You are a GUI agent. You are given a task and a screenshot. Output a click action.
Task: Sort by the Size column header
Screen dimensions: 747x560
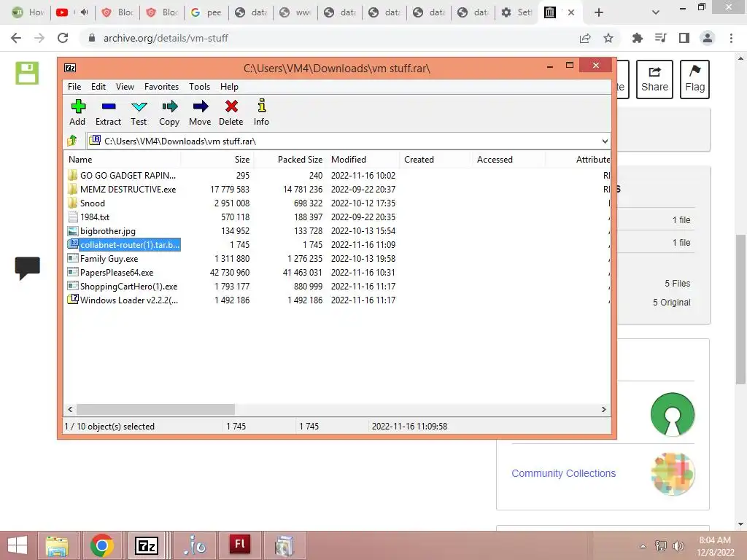click(217, 160)
